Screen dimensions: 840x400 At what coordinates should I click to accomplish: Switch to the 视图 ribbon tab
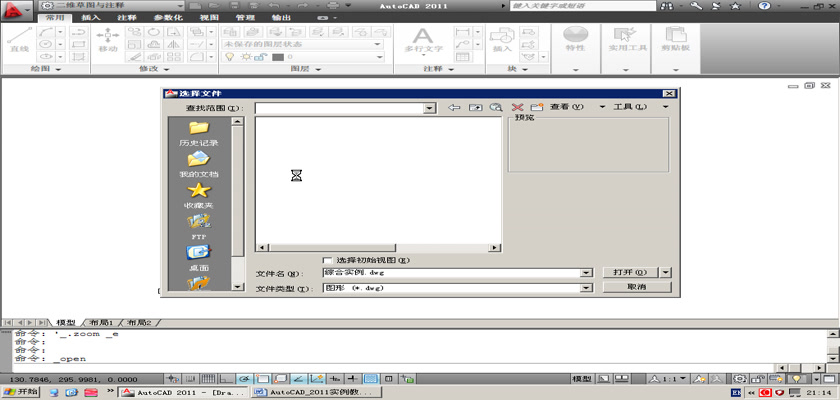(209, 18)
